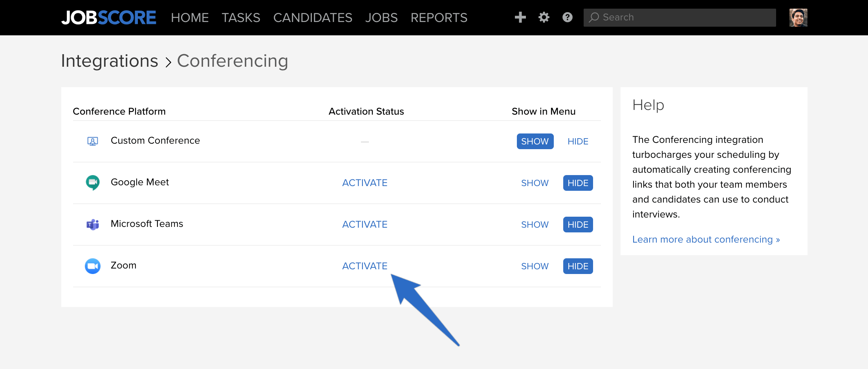The image size is (868, 369).
Task: Click the JobScore logo
Action: click(x=109, y=18)
